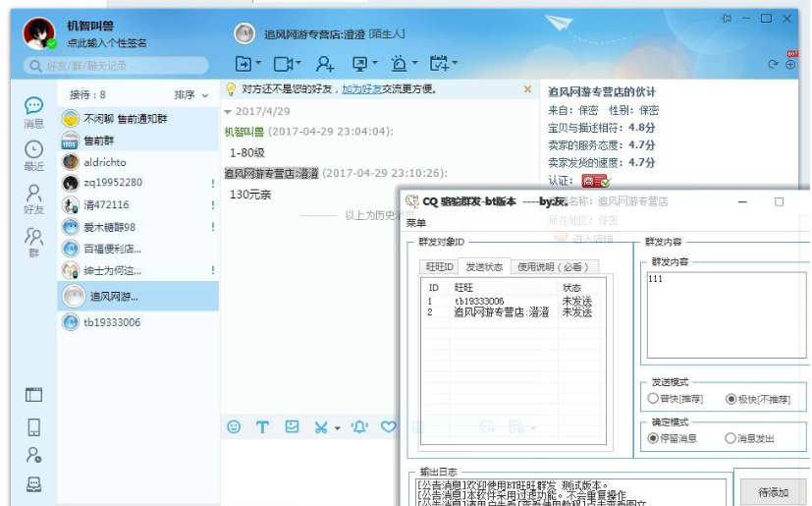The image size is (812, 506).
Task: Click the circled plus icon at top right
Action: pyautogui.click(x=790, y=64)
